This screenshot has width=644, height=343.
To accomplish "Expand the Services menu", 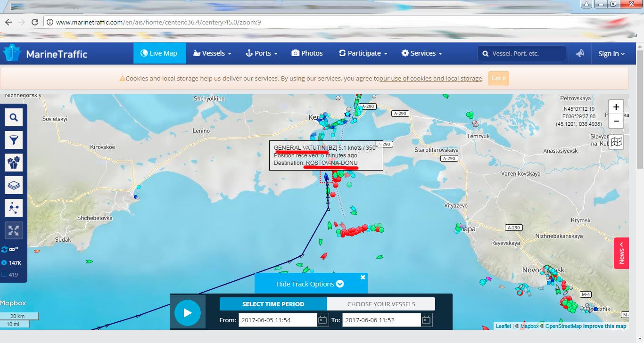I will (421, 53).
